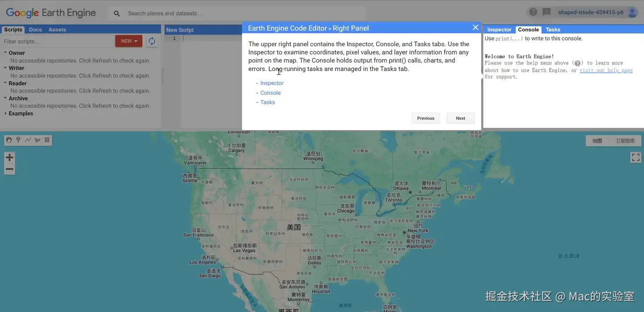Select the draw rectangle tool
Image resolution: width=644 pixels, height=312 pixels.
(47, 140)
